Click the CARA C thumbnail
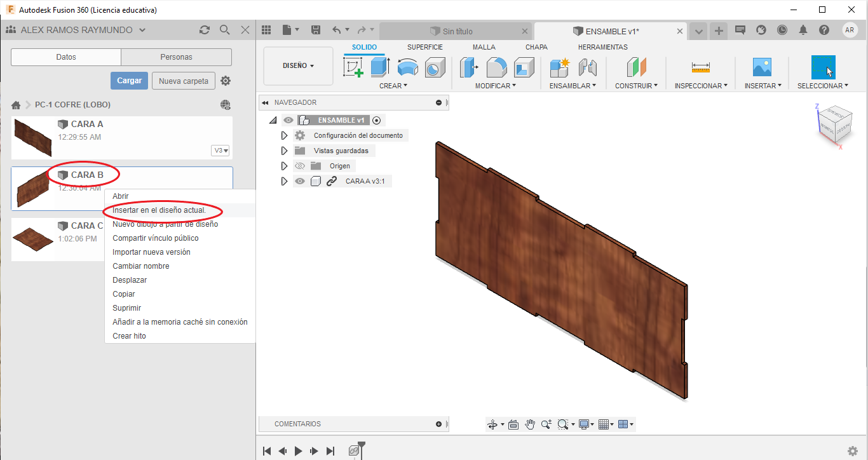The height and width of the screenshot is (460, 868). (x=32, y=238)
